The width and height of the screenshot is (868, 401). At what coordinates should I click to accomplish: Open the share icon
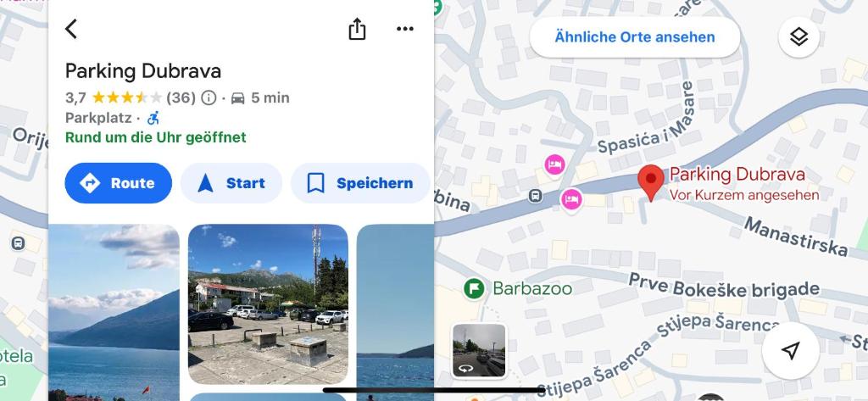357,29
